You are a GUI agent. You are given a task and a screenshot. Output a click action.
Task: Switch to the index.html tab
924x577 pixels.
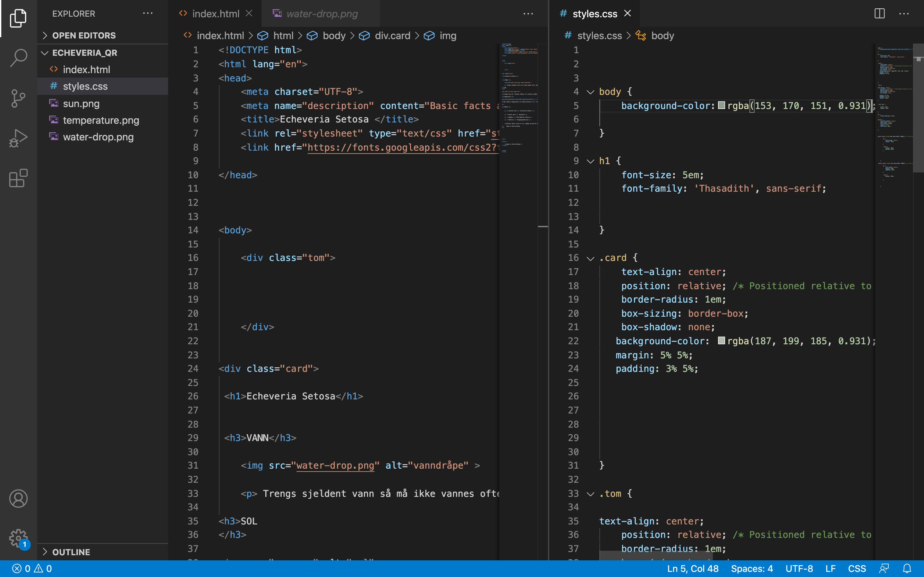(x=215, y=14)
